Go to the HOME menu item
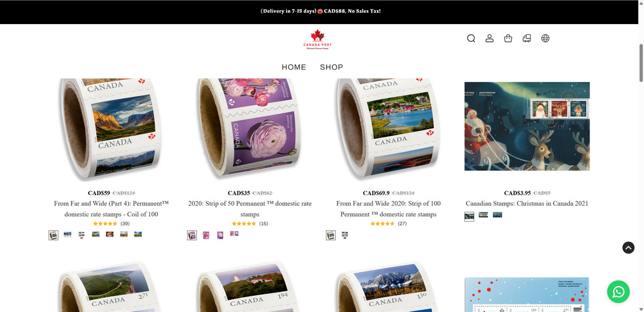Screen dimensions: 644x312 [293, 67]
